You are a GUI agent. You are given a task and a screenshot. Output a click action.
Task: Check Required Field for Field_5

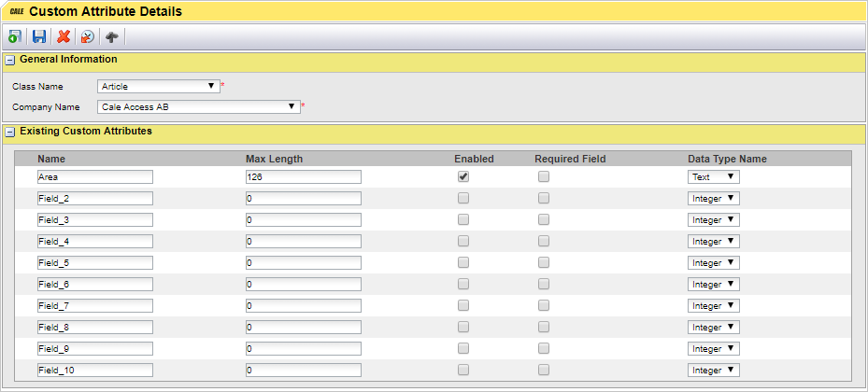pyautogui.click(x=544, y=262)
